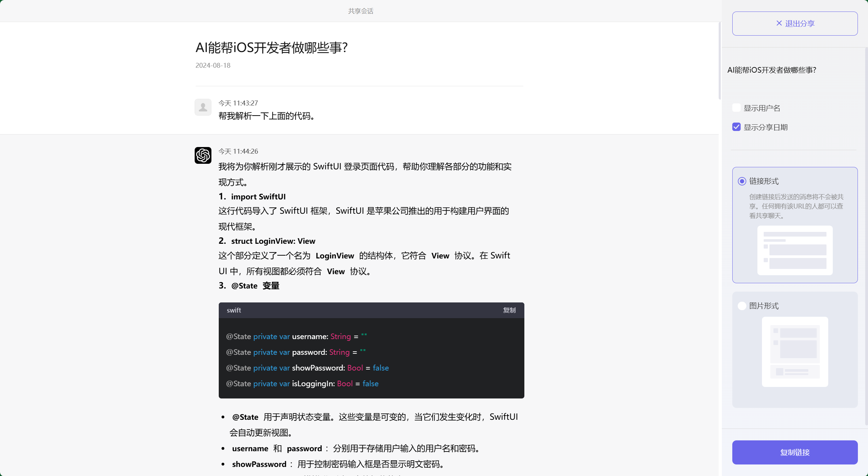This screenshot has width=868, height=476.
Task: Click the vertical scrollbar on the right
Action: tap(719, 59)
